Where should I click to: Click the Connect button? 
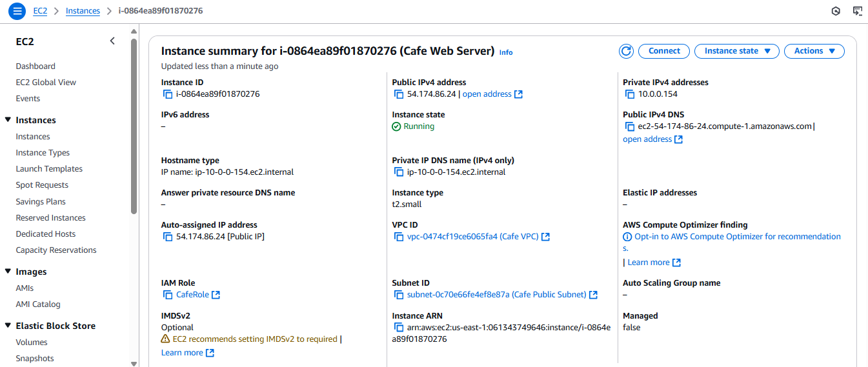point(664,51)
